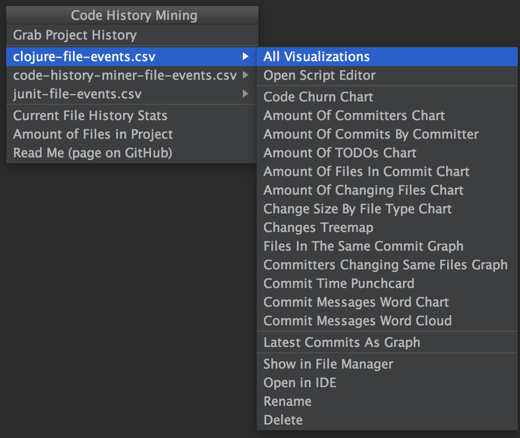The width and height of the screenshot is (520, 438).
Task: Open Amount Of TODOs Chart
Action: 387,153
